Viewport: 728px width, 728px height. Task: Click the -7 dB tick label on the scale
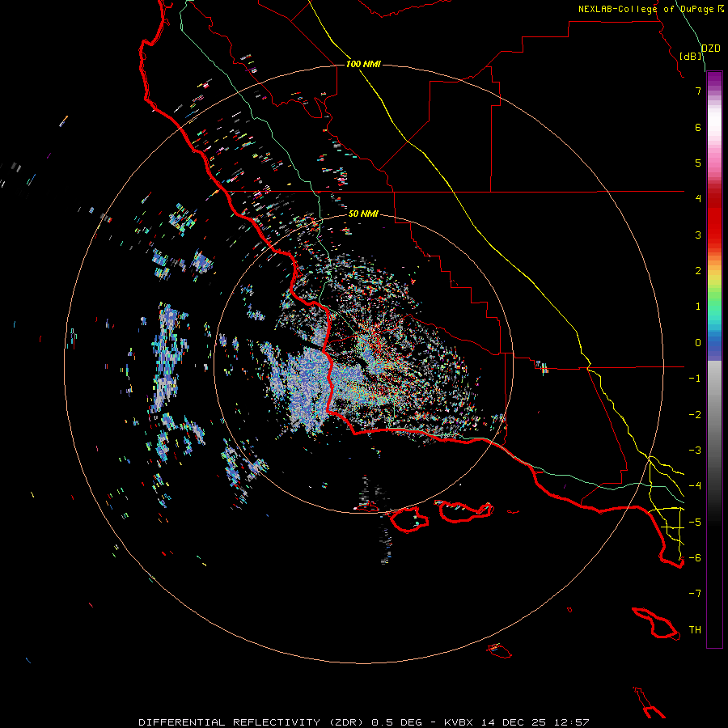pos(695,594)
